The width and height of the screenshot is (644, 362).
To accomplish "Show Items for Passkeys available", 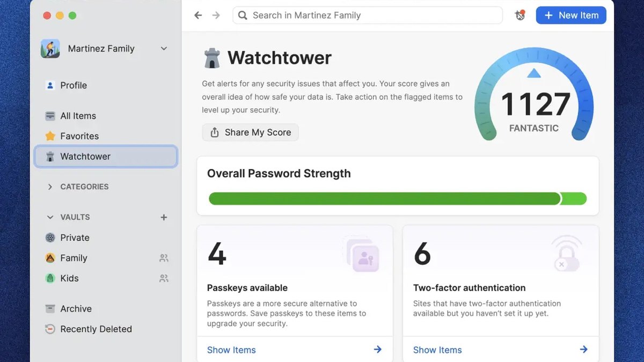I will pos(231,350).
